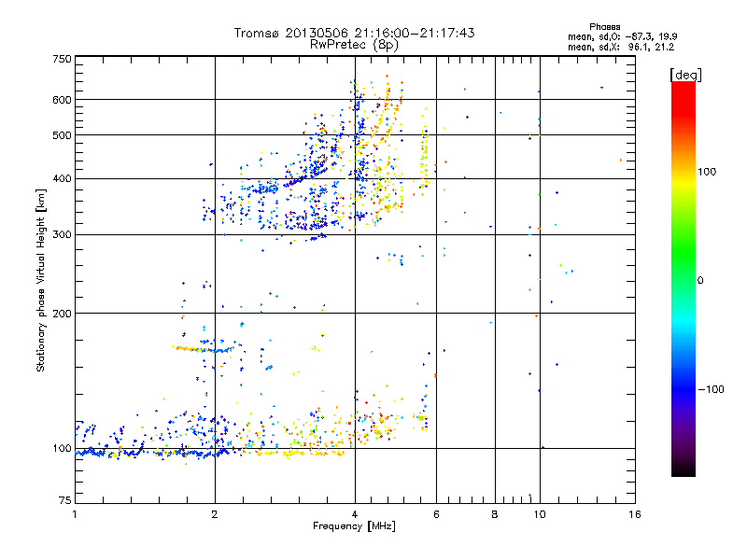Viewport: 747px width, 560px height.
Task: Click the phase colorbar
Action: click(x=684, y=278)
